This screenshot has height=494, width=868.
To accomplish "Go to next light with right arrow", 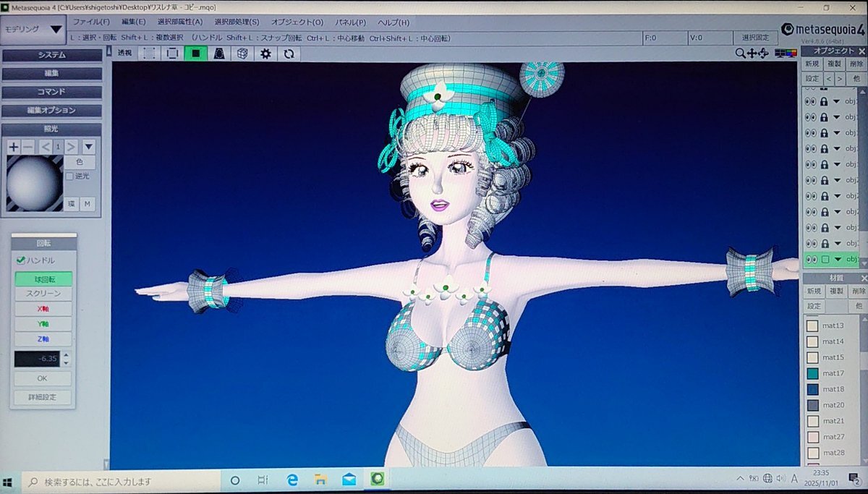I will tap(71, 147).
